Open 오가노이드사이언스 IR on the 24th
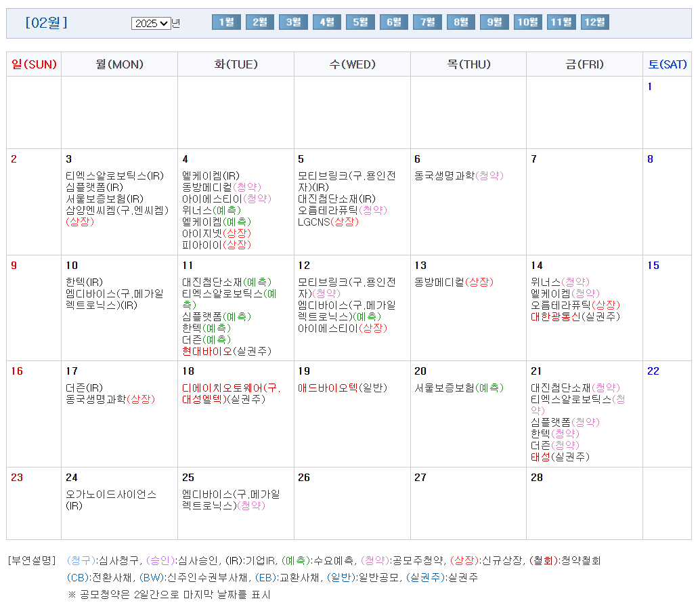The width and height of the screenshot is (700, 603). click(111, 500)
